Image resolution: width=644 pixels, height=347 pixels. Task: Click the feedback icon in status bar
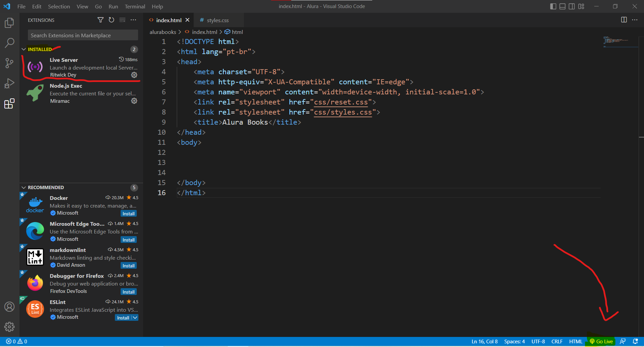point(622,341)
